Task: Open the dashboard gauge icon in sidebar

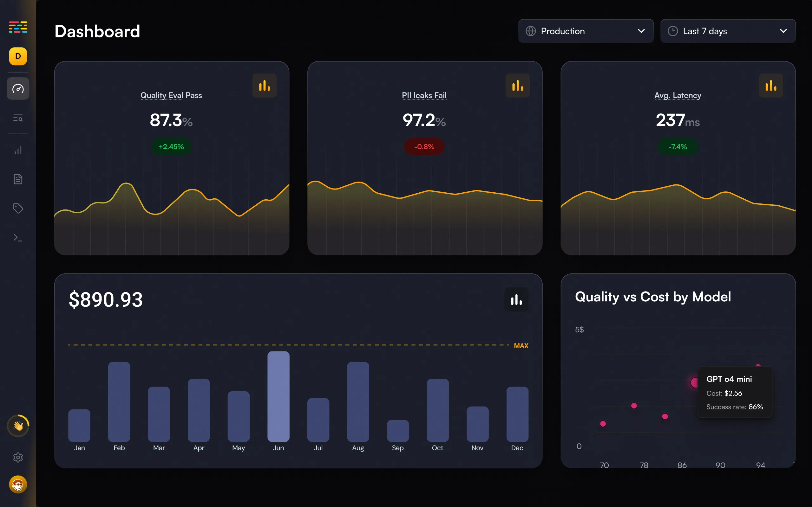Action: pos(18,89)
